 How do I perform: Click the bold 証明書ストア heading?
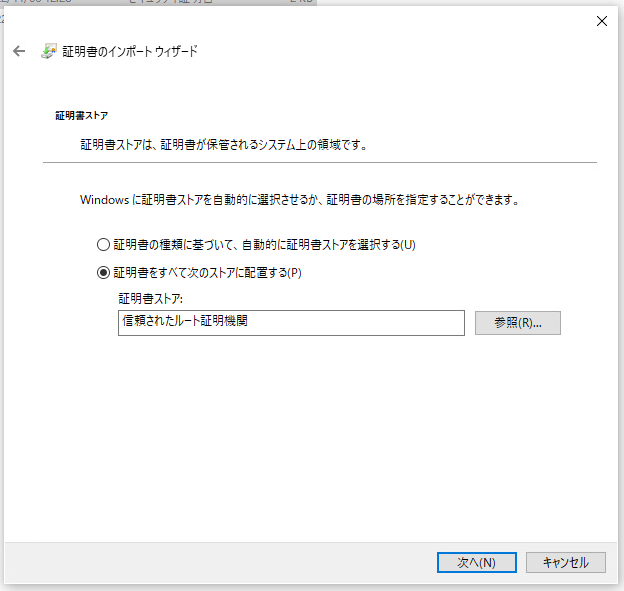point(82,116)
